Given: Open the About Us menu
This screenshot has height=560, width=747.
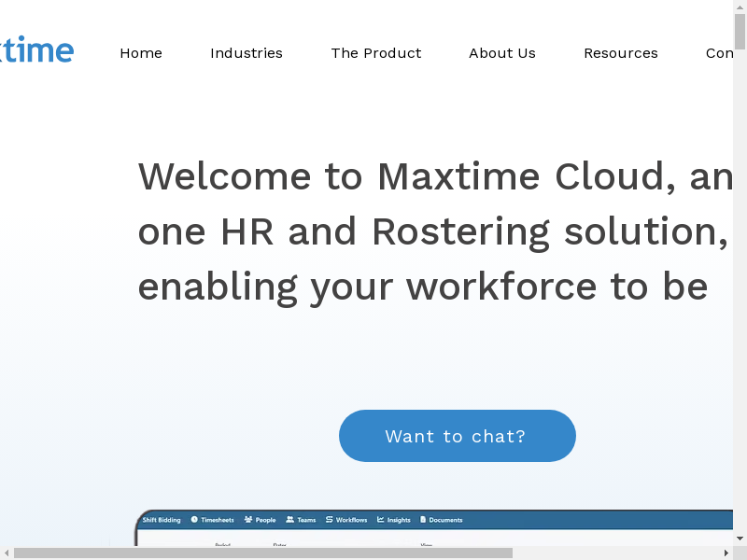Looking at the screenshot, I should point(502,53).
